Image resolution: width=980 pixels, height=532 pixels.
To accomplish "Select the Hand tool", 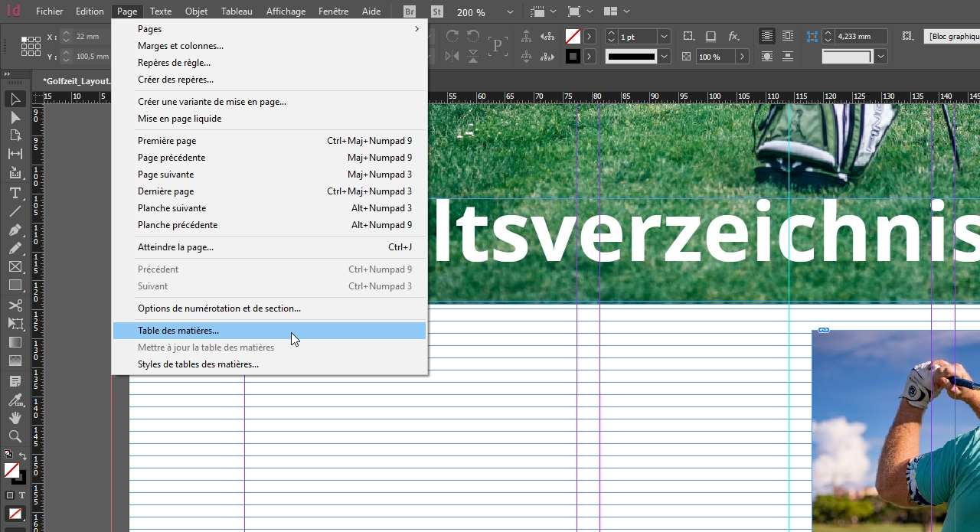I will 15,418.
